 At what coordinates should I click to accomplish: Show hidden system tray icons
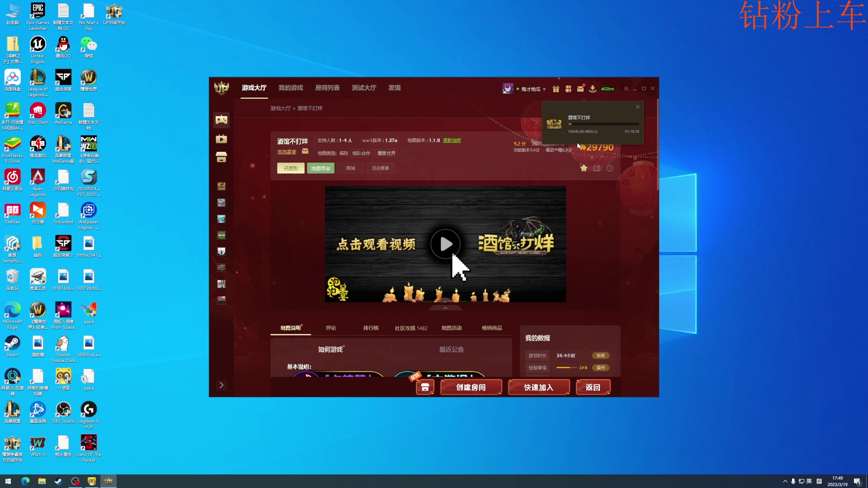785,481
